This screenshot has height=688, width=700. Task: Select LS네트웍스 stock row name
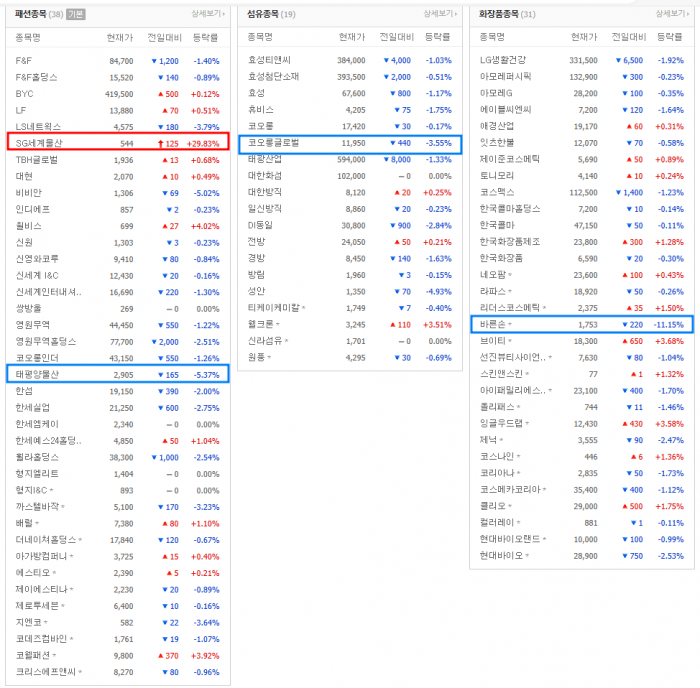[38, 127]
